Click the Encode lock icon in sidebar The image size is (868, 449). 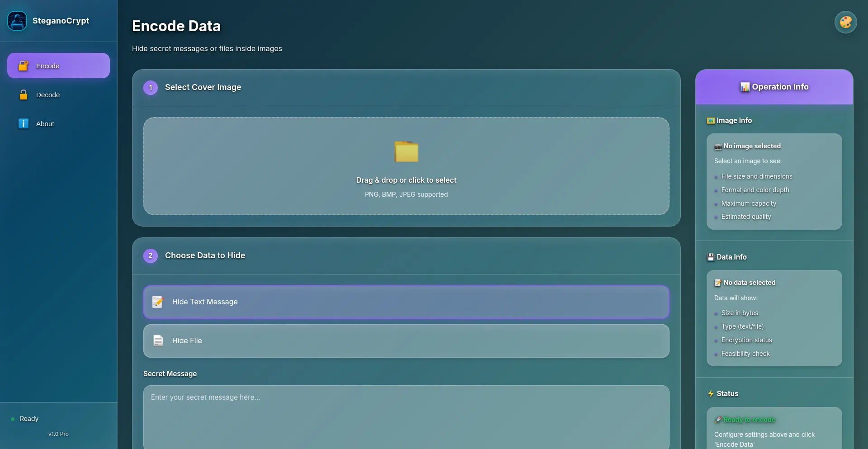coord(24,66)
